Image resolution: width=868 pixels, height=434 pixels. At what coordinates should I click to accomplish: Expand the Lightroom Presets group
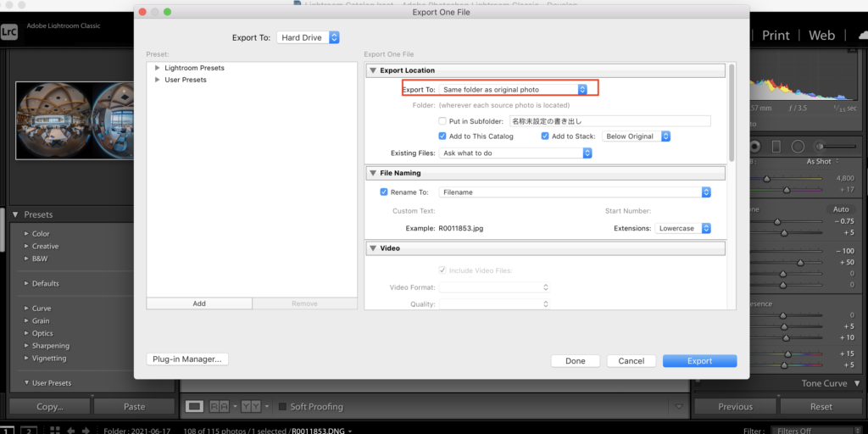pos(157,68)
